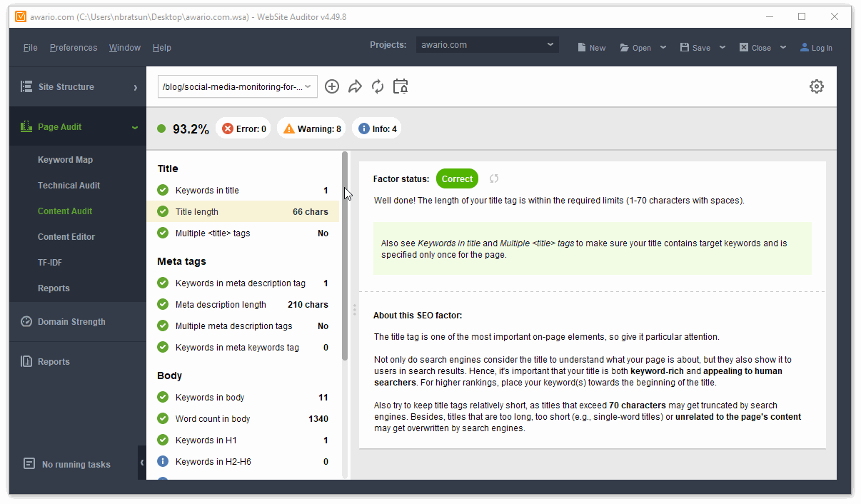Click the No running tasks label

[x=76, y=464]
